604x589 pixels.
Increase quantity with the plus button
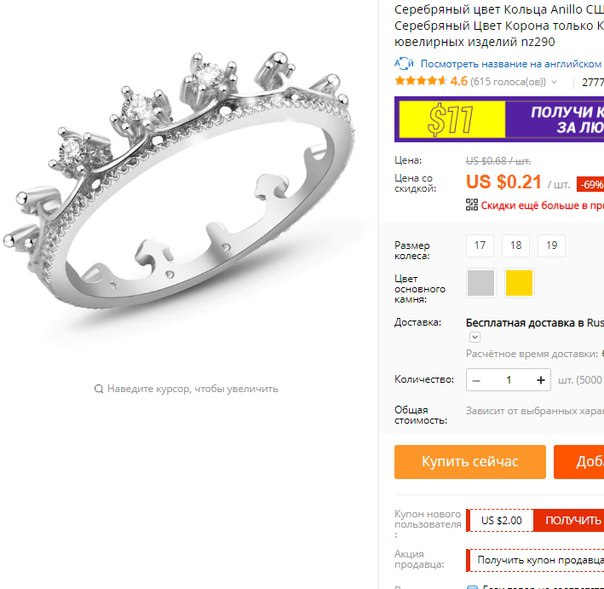tap(541, 380)
